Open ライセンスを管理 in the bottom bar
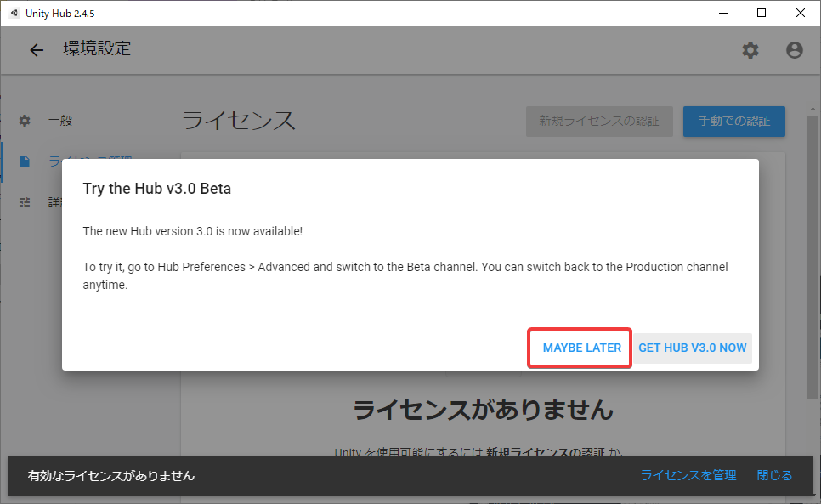Screen dimensions: 821x504 tap(688, 475)
